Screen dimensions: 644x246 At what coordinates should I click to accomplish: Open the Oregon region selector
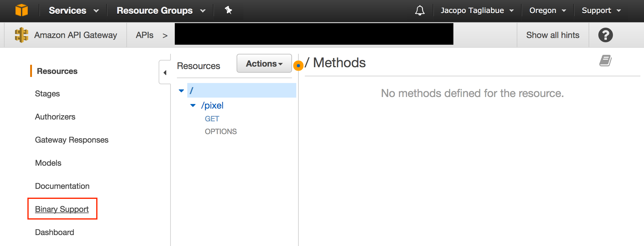click(x=547, y=11)
